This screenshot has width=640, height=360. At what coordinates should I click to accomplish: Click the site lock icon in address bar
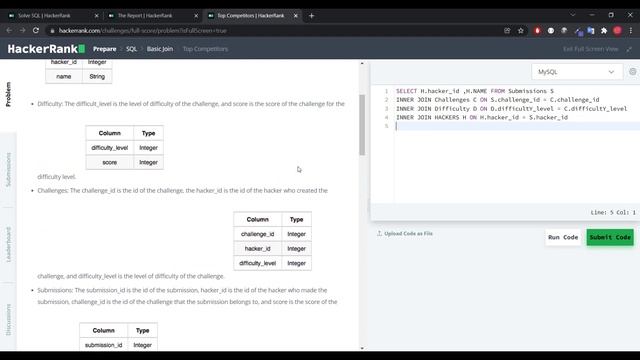click(x=52, y=31)
